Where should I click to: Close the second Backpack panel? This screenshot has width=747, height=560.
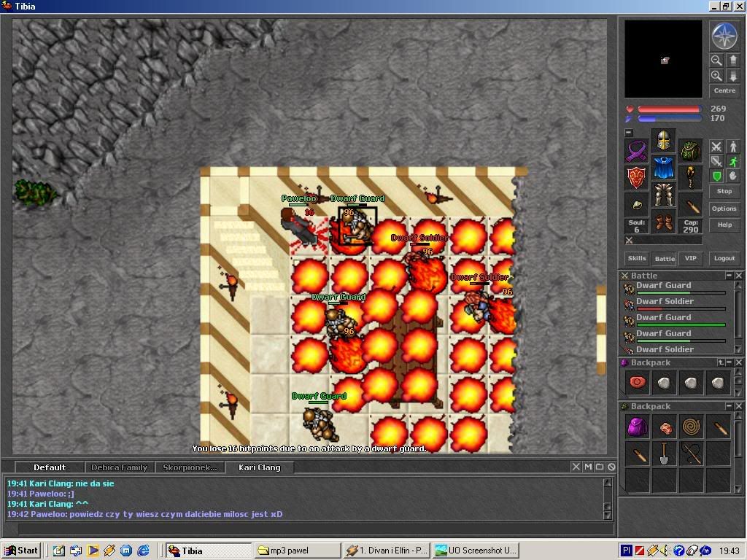tap(738, 406)
